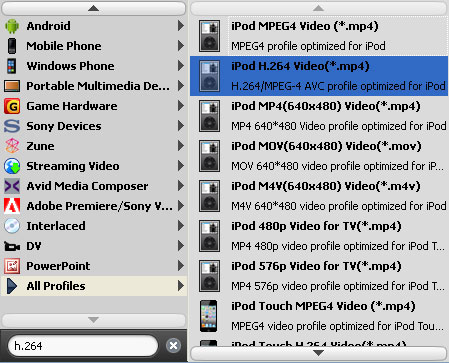Viewport: 449px width, 363px height.
Task: Open the PowerPoint category entry
Action: (x=94, y=266)
